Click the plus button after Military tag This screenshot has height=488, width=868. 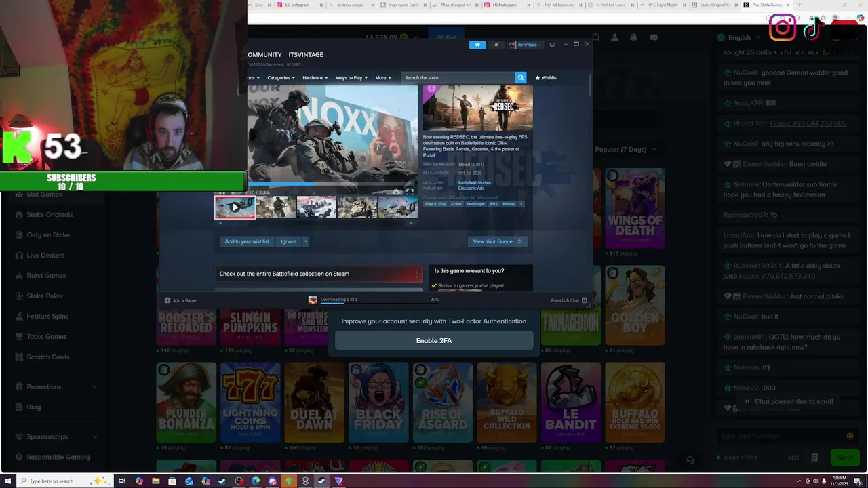point(521,204)
